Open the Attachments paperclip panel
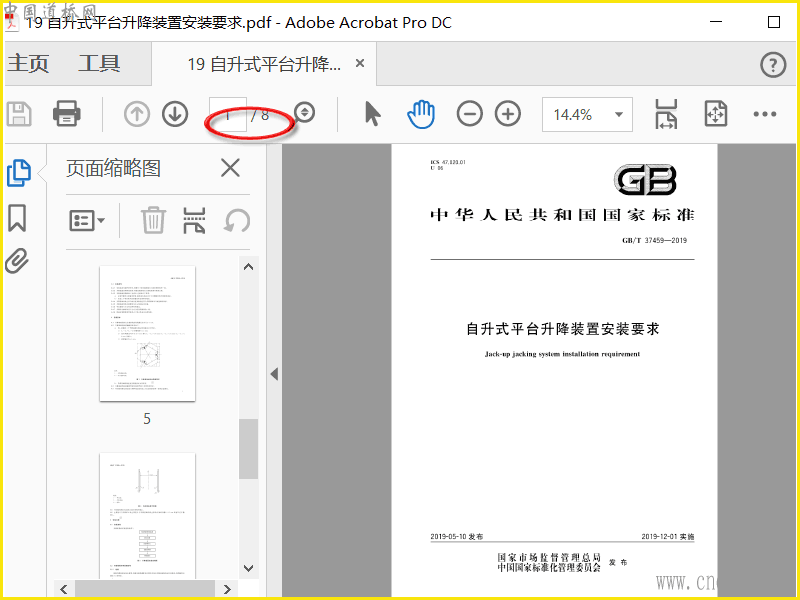Viewport: 800px width, 600px height. (17, 261)
